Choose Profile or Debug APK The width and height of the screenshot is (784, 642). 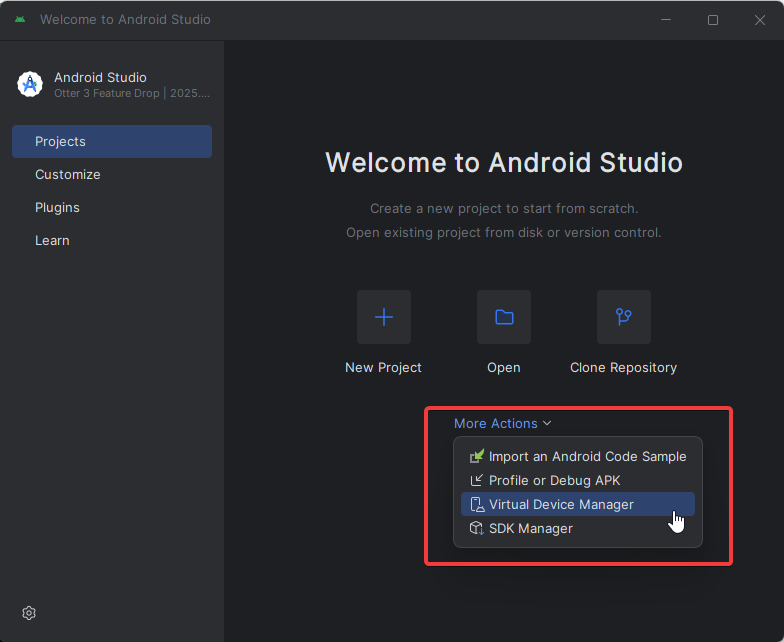578,480
